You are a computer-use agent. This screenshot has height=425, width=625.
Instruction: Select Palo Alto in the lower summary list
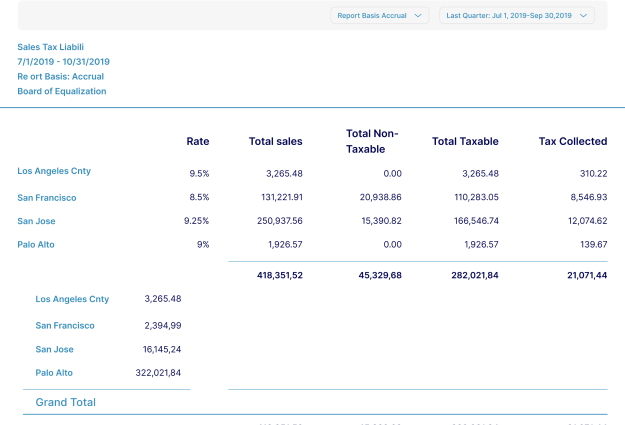(54, 373)
